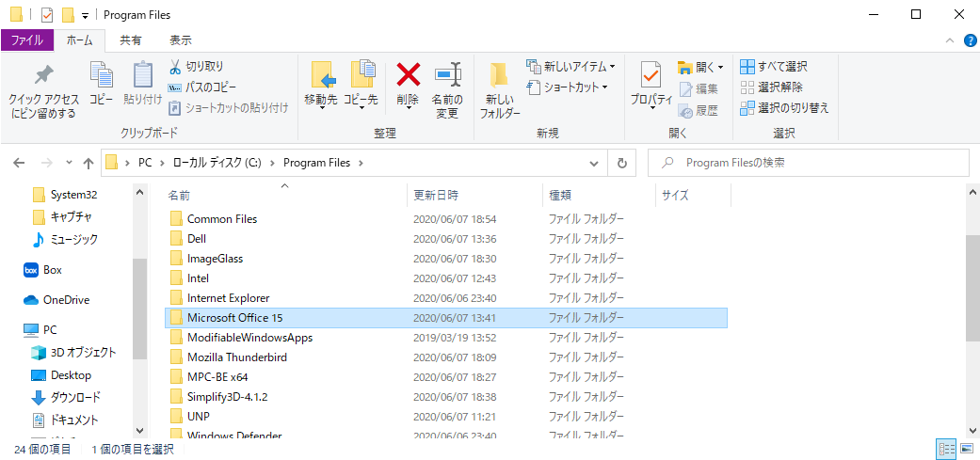Open the Copy to (コピー先) menu
This screenshot has width=980, height=460.
pos(361,87)
